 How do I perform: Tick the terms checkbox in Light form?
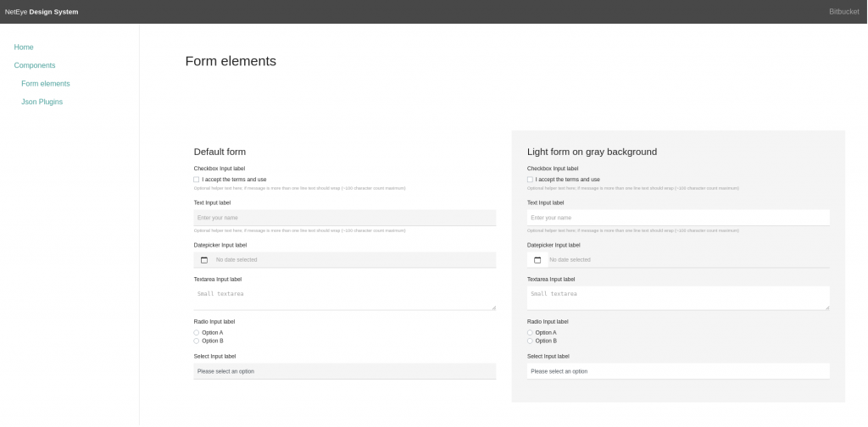(530, 180)
